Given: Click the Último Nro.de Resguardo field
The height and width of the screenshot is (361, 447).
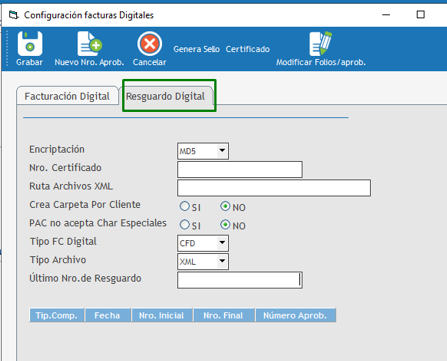Looking at the screenshot, I should pos(240,280).
